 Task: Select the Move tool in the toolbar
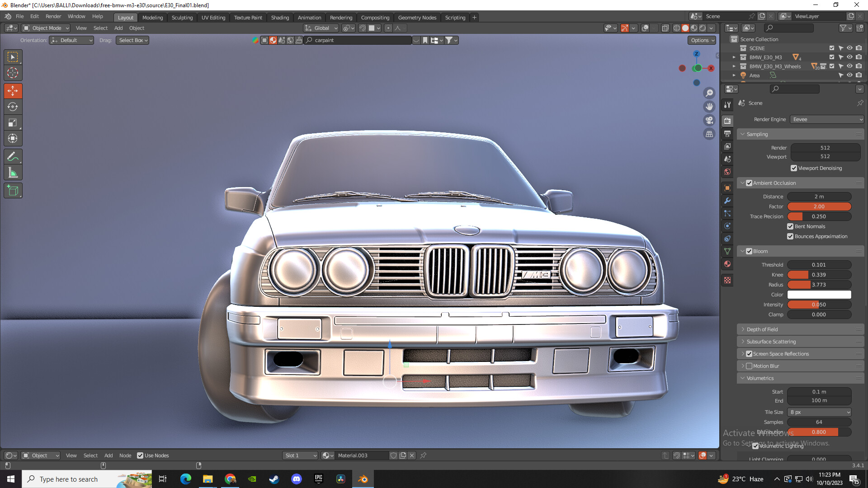click(x=13, y=91)
